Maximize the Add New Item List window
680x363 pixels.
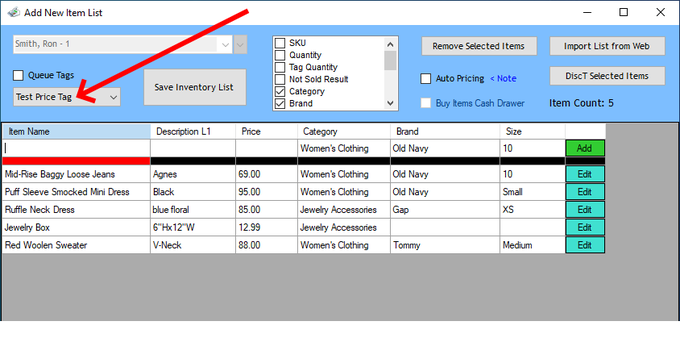pos(624,12)
